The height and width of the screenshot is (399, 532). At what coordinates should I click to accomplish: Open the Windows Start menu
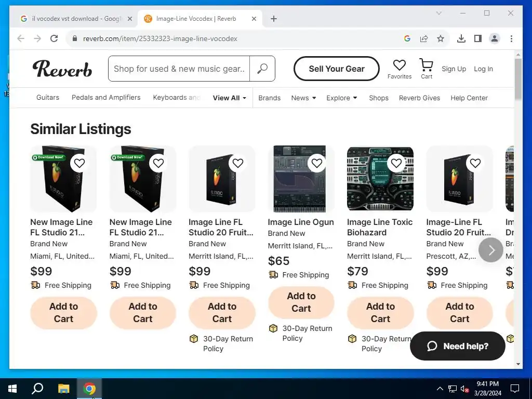click(x=12, y=389)
